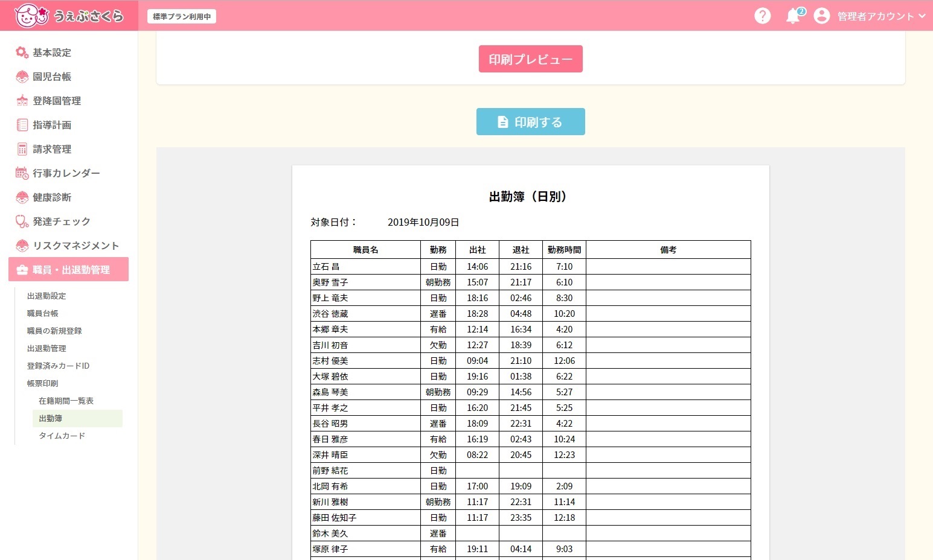Click the date 2019年10月09日
The image size is (933, 560).
pos(423,222)
